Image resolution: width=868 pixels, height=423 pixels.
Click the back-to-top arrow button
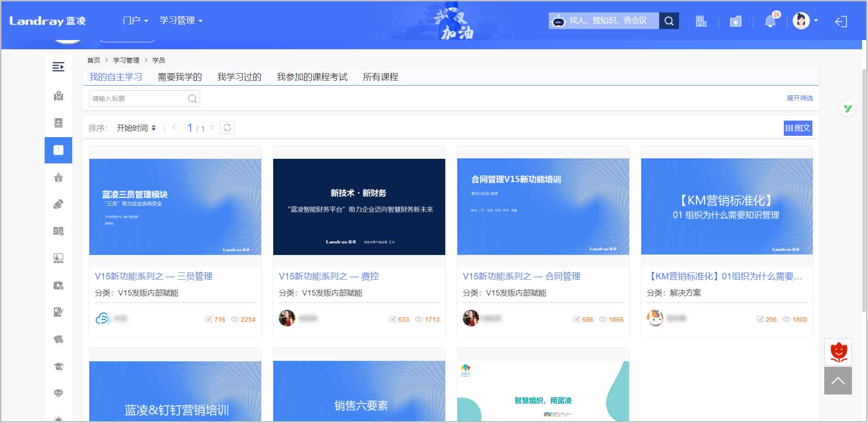838,381
